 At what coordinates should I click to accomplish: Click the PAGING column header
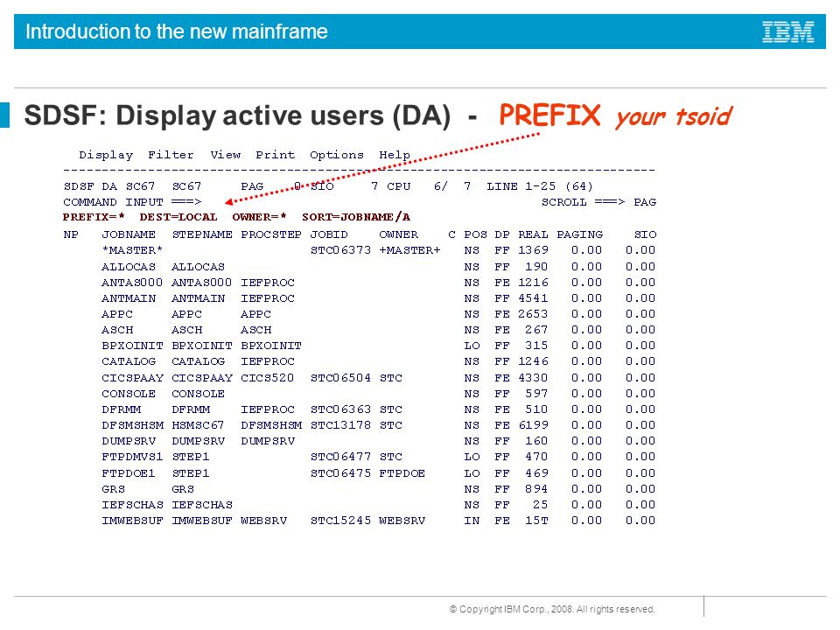579,234
